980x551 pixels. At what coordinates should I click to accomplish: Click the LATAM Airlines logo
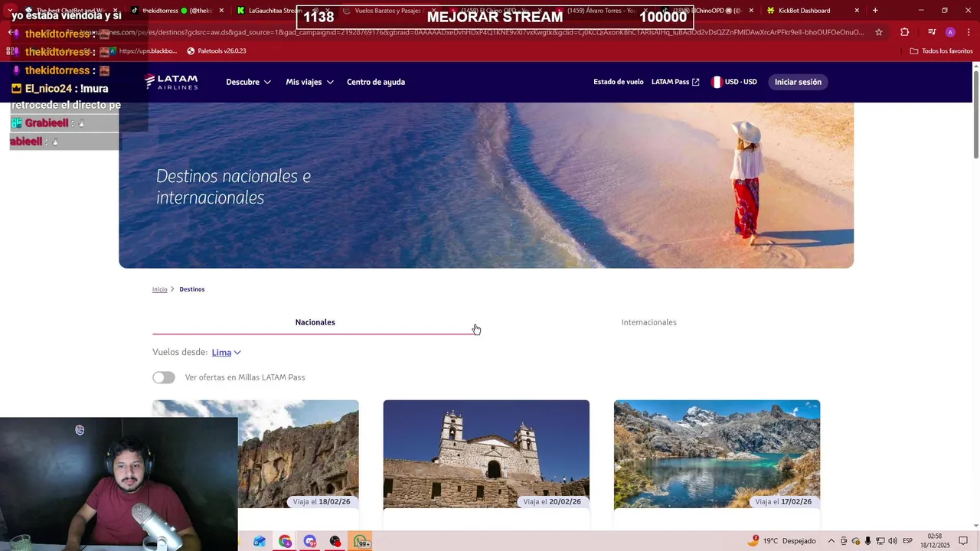[x=171, y=82]
